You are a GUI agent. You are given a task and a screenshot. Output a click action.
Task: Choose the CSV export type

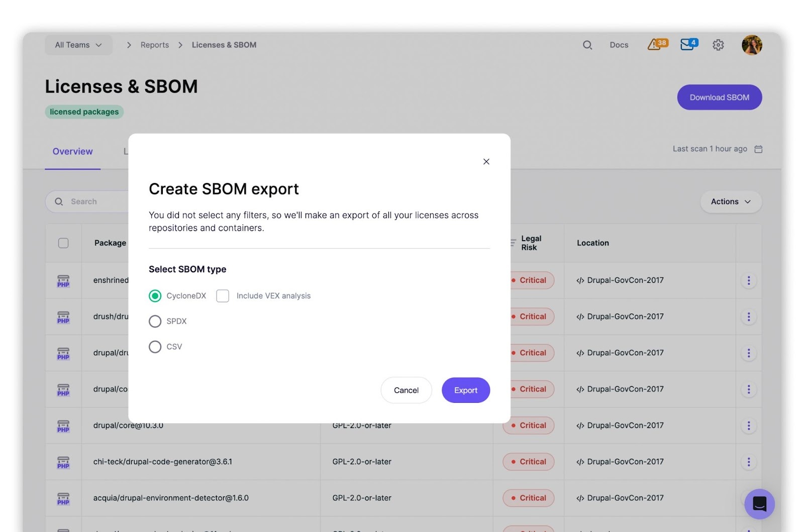pyautogui.click(x=155, y=347)
